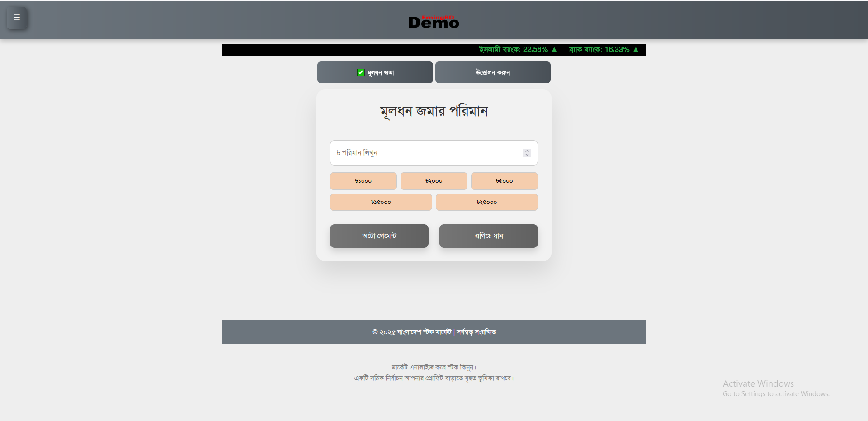Choose the ৳৫০০০ preset amount
The width and height of the screenshot is (868, 421).
click(x=504, y=181)
